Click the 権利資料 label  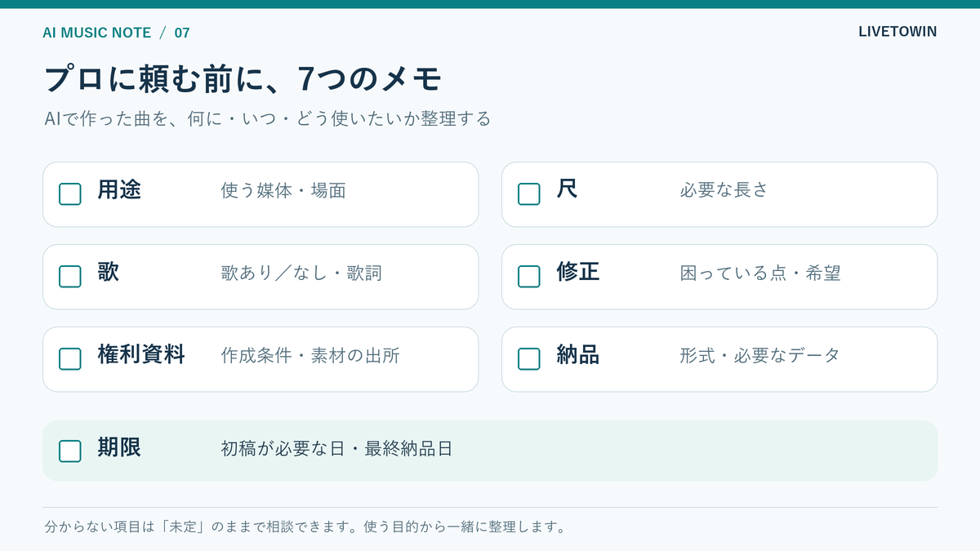pos(141,355)
